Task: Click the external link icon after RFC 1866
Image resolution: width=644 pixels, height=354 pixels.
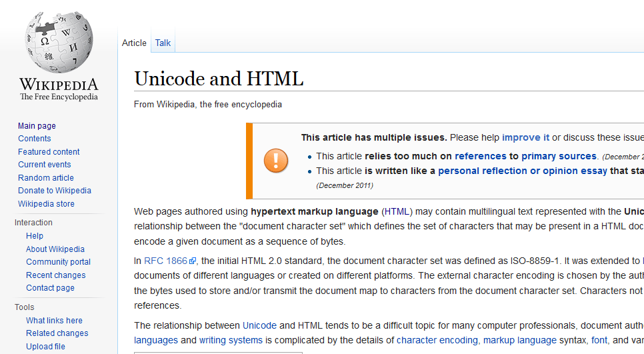Action: [192, 261]
